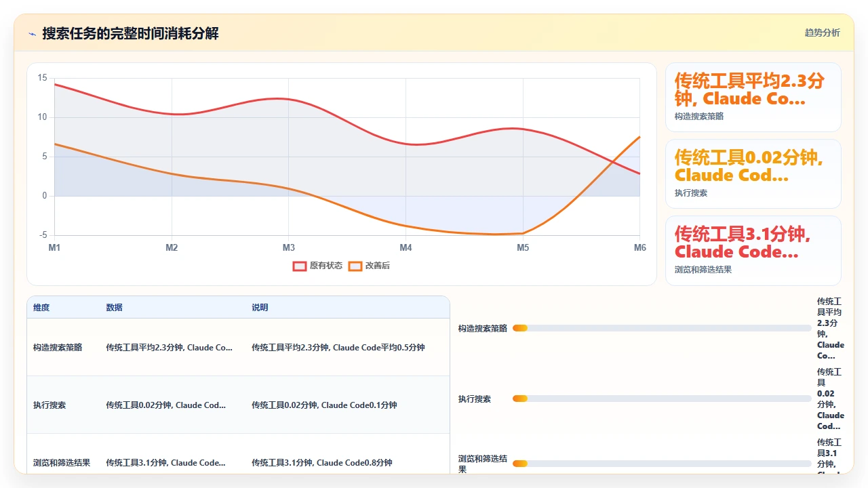This screenshot has height=488, width=868.
Task: Click the y-axis tick value -5
Action: (x=43, y=235)
